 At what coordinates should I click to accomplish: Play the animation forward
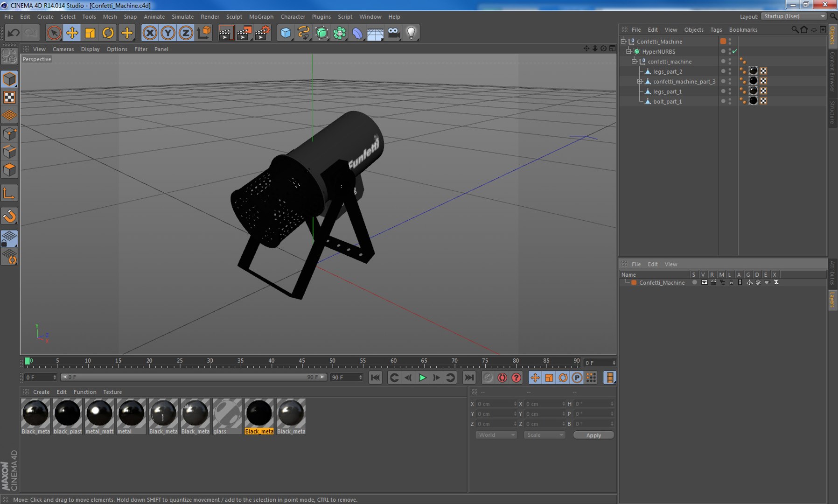click(x=422, y=378)
